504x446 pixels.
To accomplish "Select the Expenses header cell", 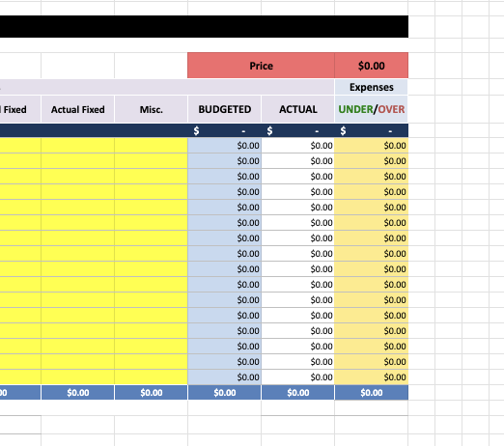I will pyautogui.click(x=372, y=87).
